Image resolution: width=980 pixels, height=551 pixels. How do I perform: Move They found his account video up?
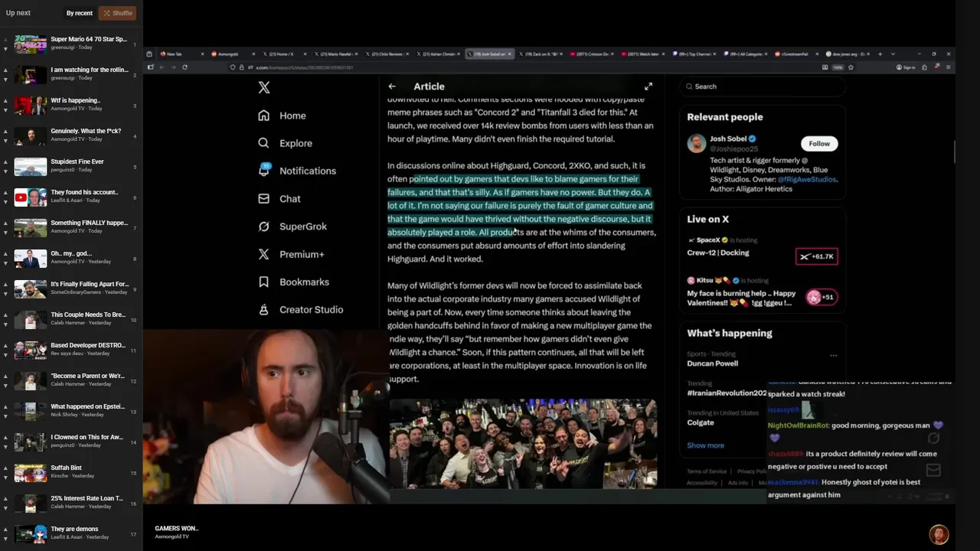point(5,193)
